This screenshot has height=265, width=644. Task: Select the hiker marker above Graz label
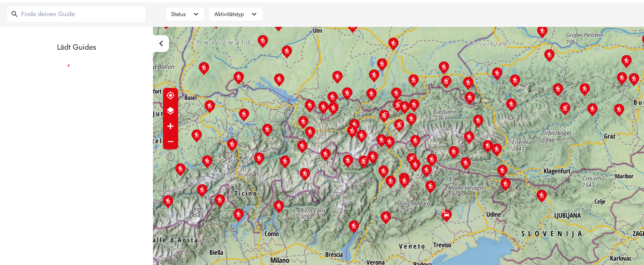tap(619, 110)
